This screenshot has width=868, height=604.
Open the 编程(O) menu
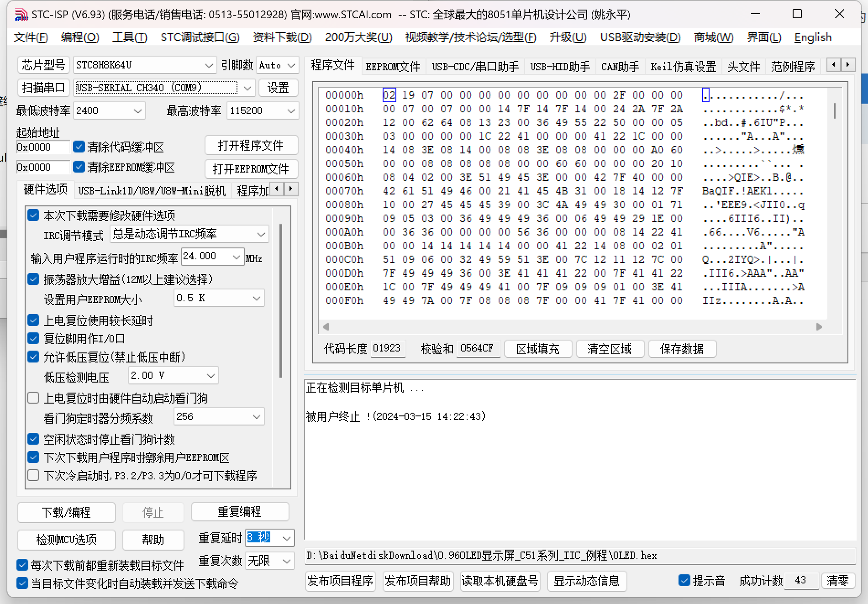click(x=80, y=37)
